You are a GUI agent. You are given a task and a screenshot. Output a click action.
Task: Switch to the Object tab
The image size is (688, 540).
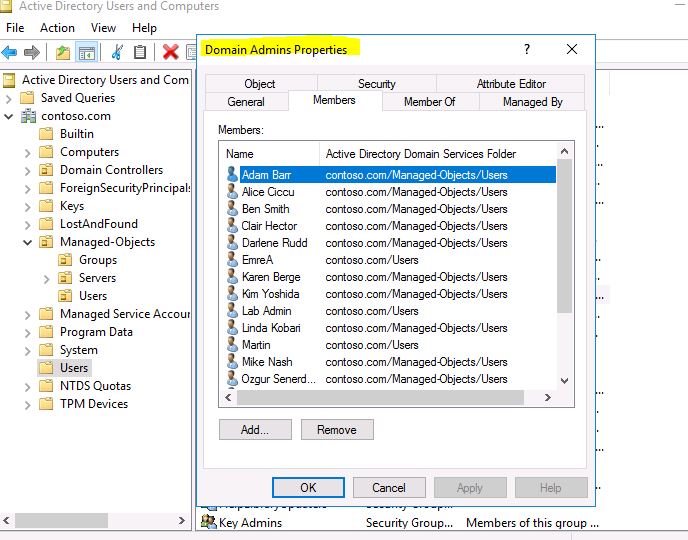(260, 83)
